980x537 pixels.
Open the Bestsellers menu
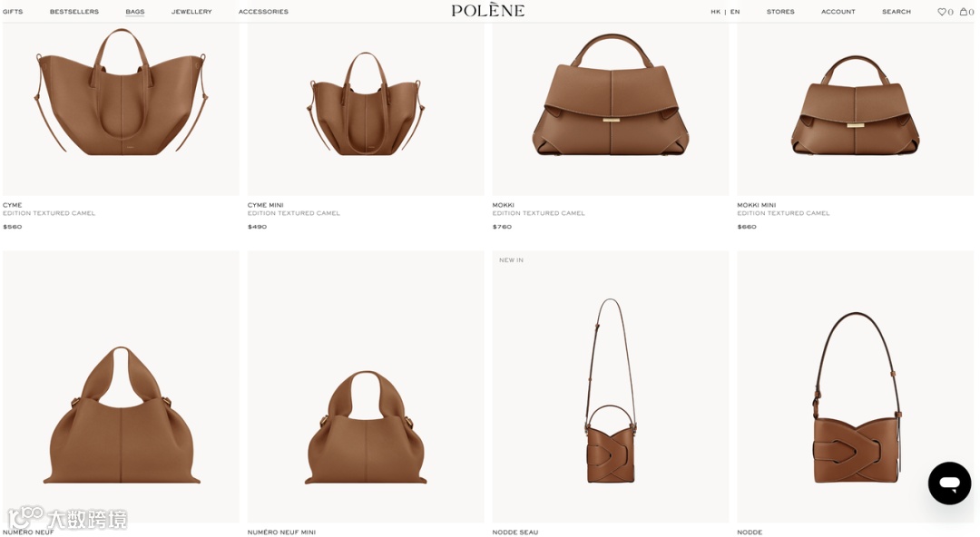(x=74, y=12)
